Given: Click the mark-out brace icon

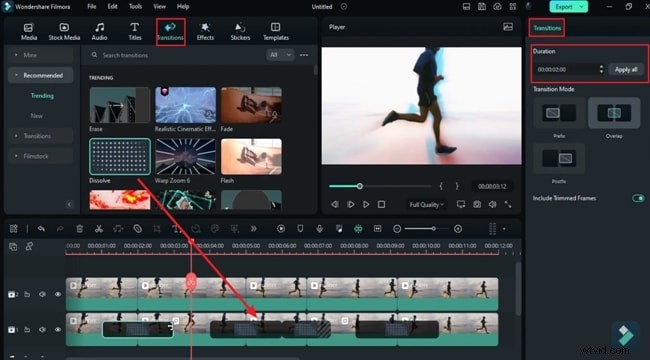Looking at the screenshot, I should pyautogui.click(x=457, y=186).
